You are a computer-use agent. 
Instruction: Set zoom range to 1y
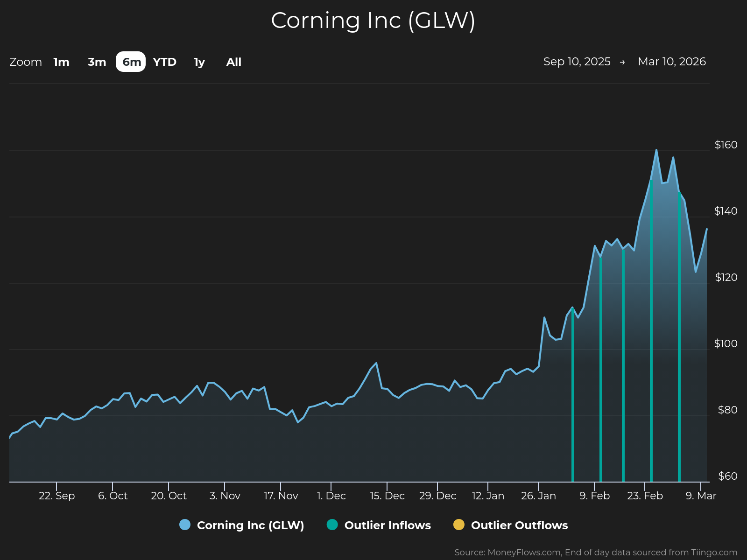click(x=199, y=62)
